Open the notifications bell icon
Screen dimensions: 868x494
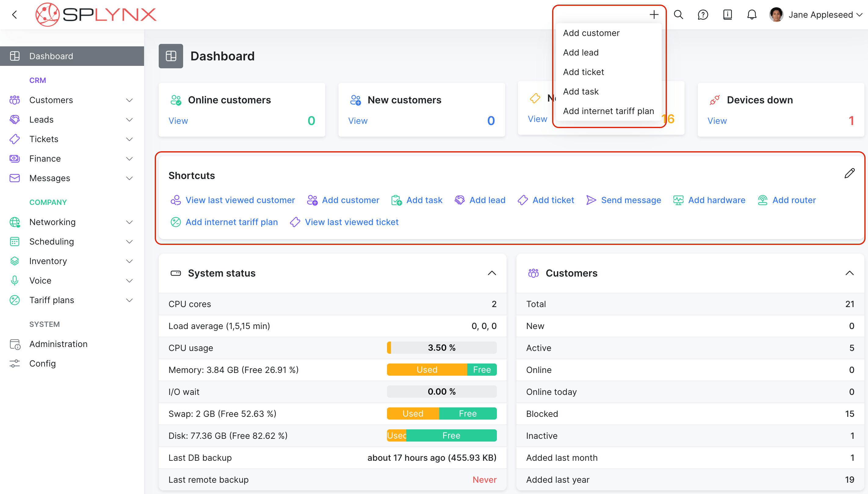point(751,15)
